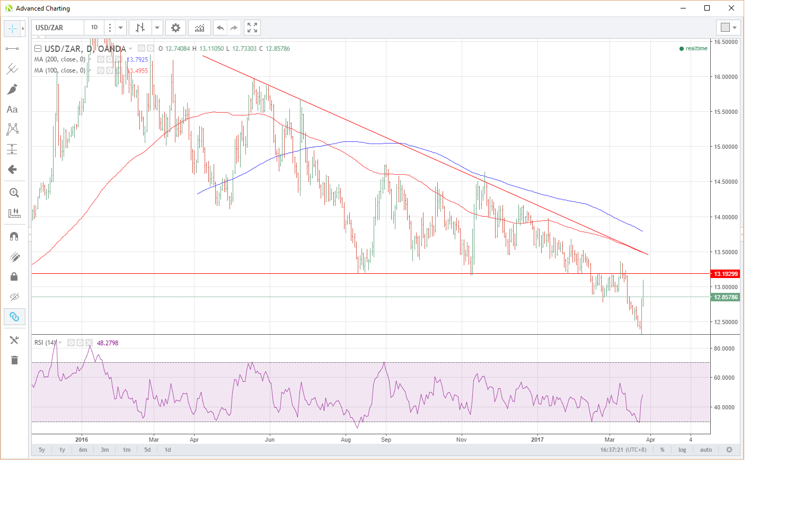The height and width of the screenshot is (519, 812).
Task: Toggle visibility eye of MA 100
Action: tap(101, 70)
